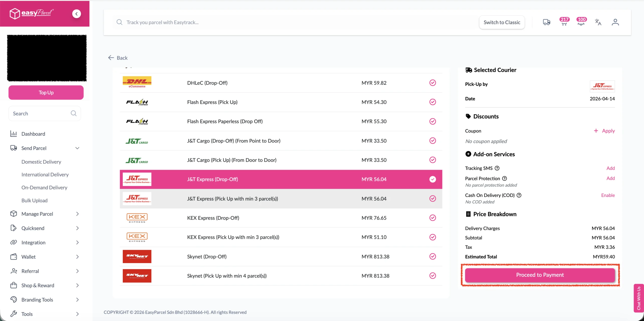Click Proceed to Payment button
Screen dimensions: 644x321
[540, 275]
